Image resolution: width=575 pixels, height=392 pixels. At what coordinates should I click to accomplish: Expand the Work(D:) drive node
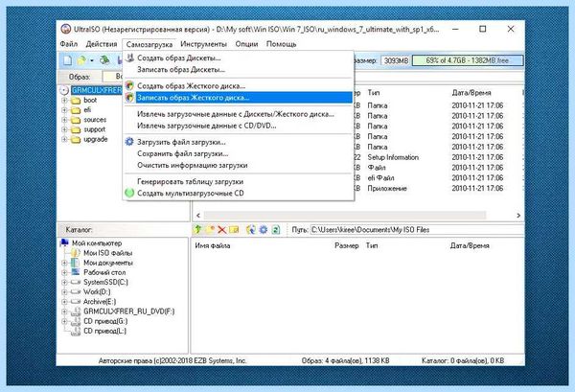pos(64,292)
